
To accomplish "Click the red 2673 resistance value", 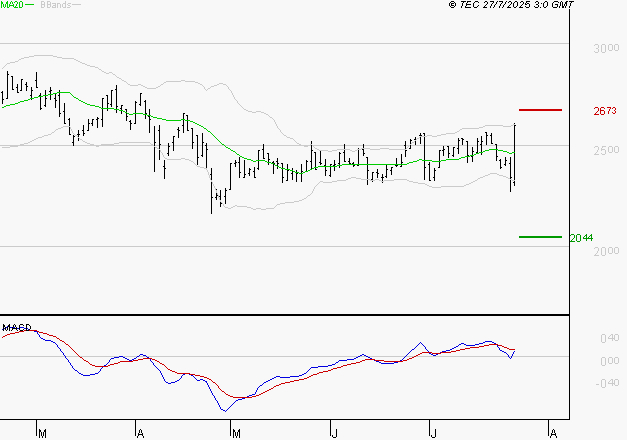I will point(605,111).
